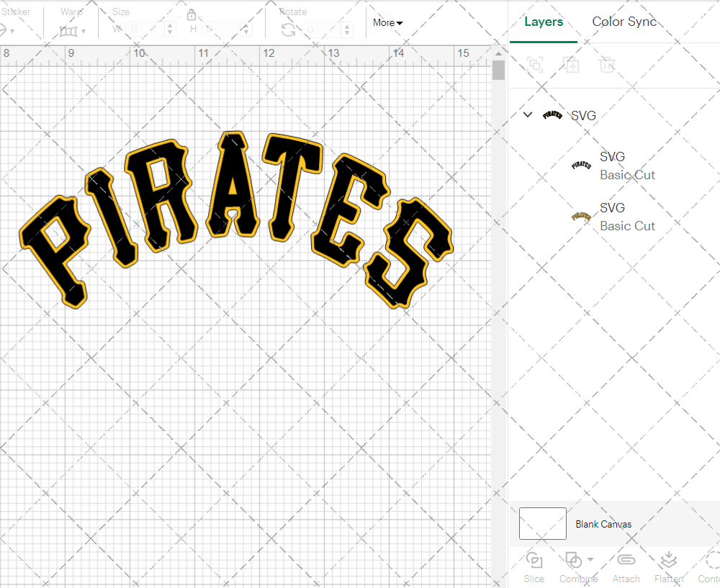Click the Rotate angle input field
720x588 pixels.
point(323,30)
